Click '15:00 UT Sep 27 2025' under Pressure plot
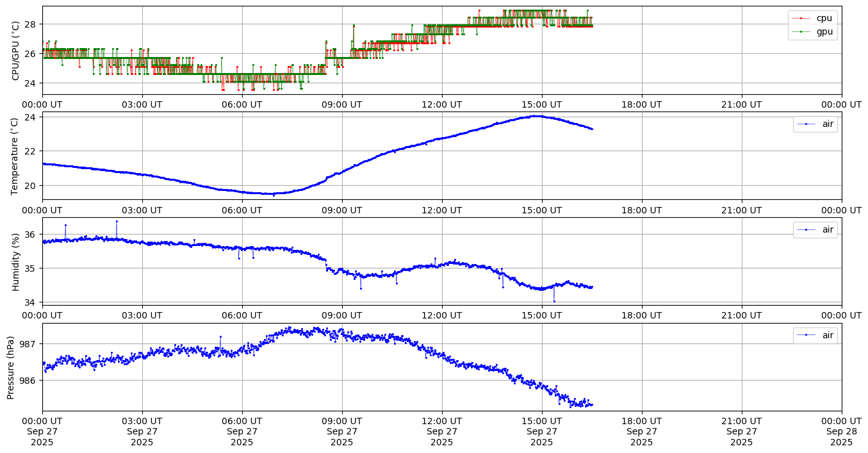Viewport: 868px width, 453px height. tap(542, 431)
